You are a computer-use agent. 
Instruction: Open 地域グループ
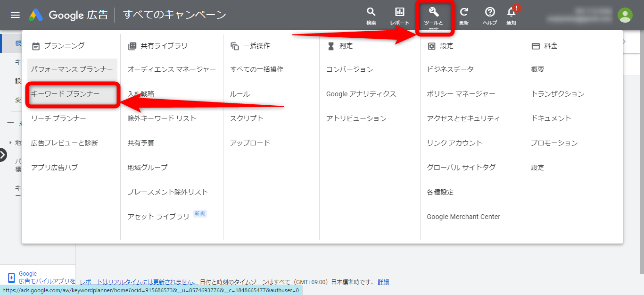(x=148, y=168)
